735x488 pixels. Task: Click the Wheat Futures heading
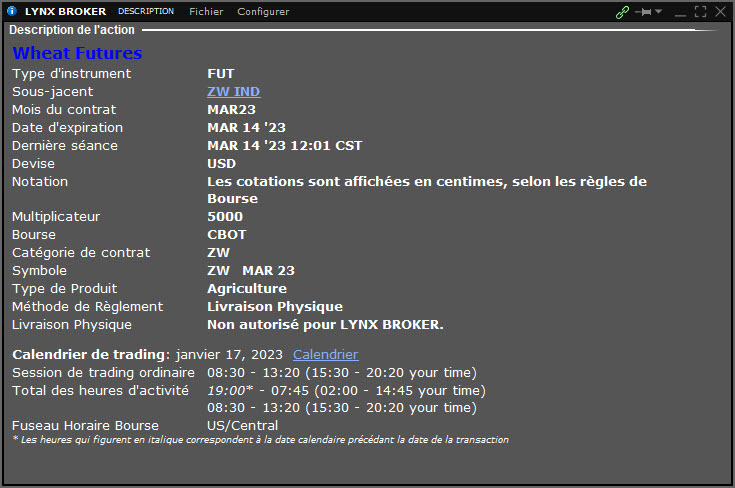[x=77, y=53]
